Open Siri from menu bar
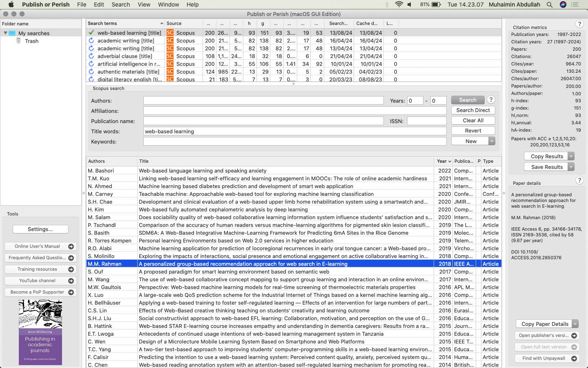This screenshot has width=588, height=368. [x=563, y=4]
